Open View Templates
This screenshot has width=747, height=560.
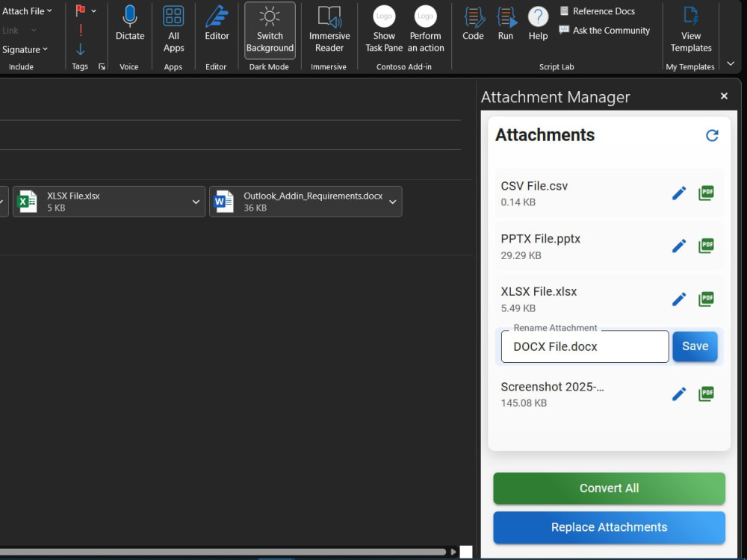click(691, 30)
